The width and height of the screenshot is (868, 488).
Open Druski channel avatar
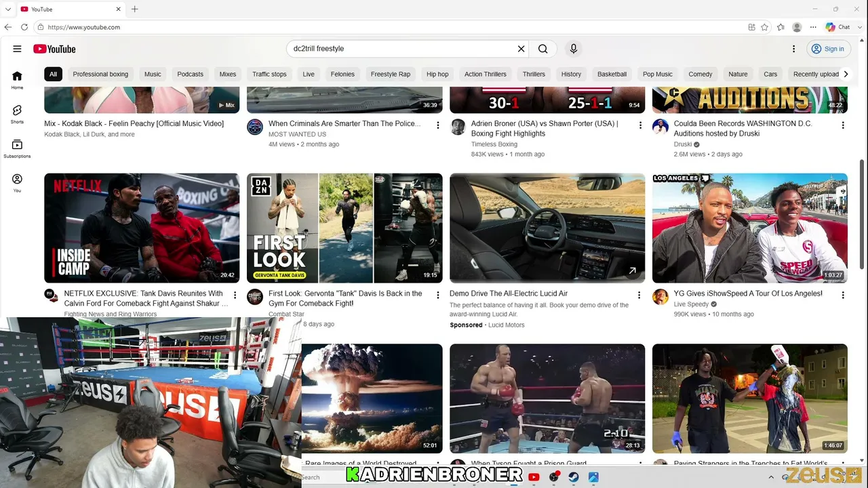click(x=660, y=127)
